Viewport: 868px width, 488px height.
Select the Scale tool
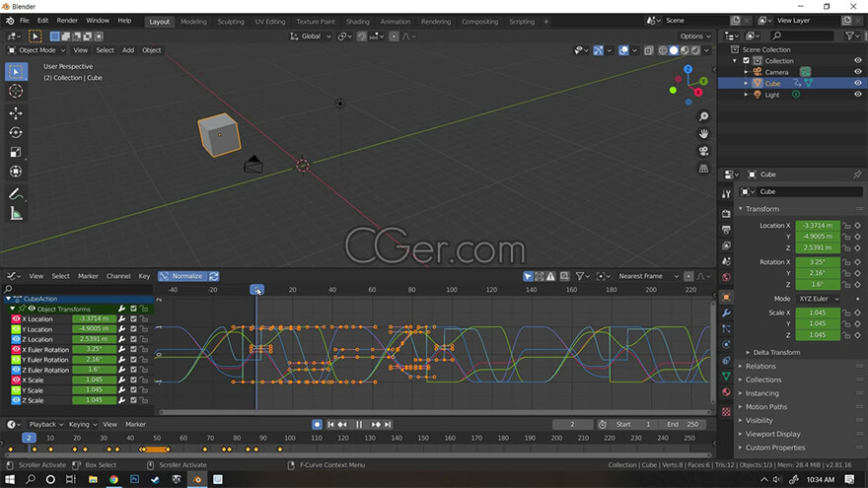[x=16, y=152]
